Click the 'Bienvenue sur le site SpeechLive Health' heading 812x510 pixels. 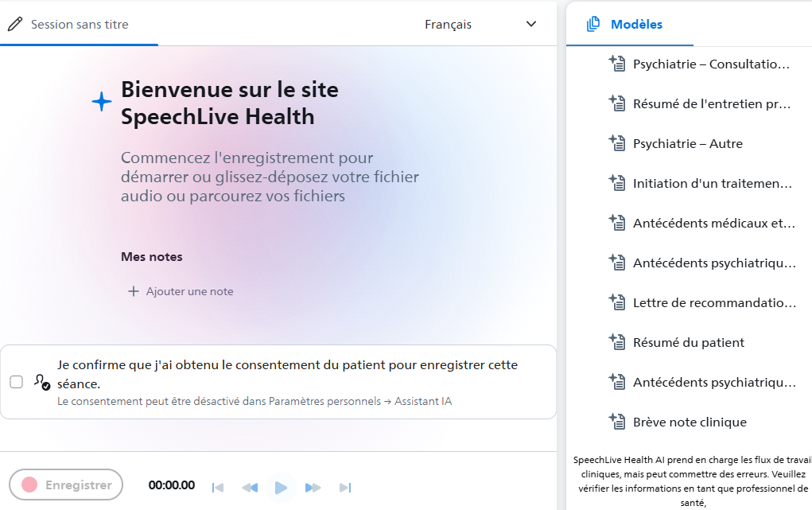click(x=229, y=103)
